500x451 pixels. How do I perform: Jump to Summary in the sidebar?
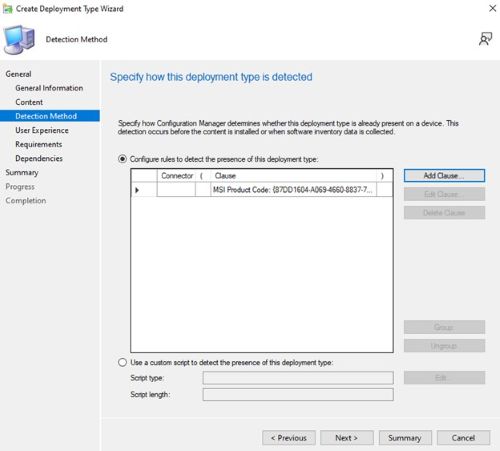pyautogui.click(x=22, y=172)
